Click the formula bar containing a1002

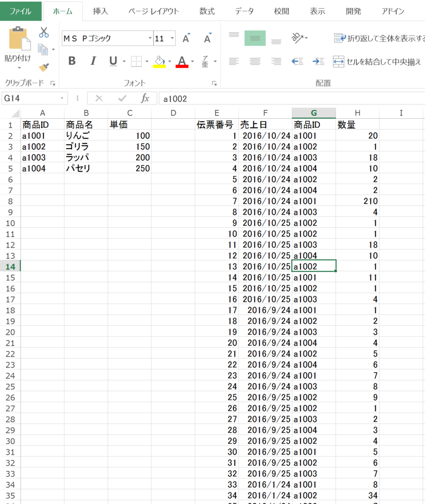click(292, 98)
